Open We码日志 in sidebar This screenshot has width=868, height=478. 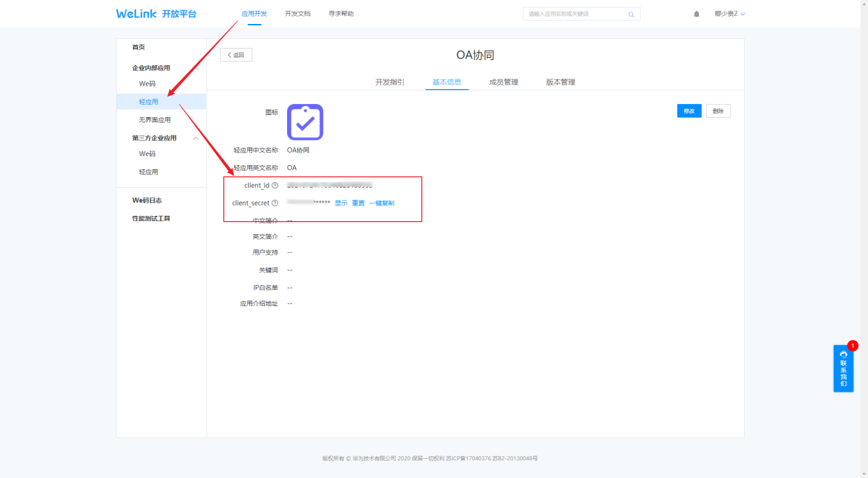[147, 201]
